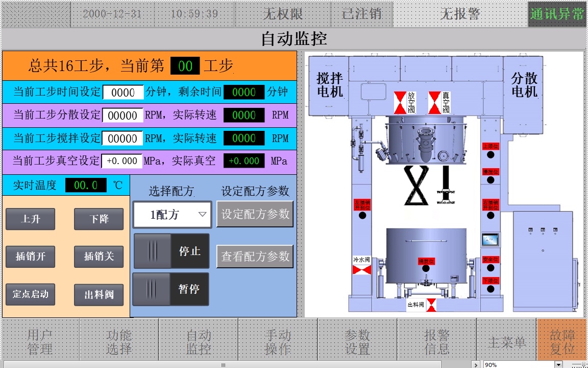The width and height of the screenshot is (588, 368).
Task: Click the 出料阀 button in control panel
Action: [99, 295]
